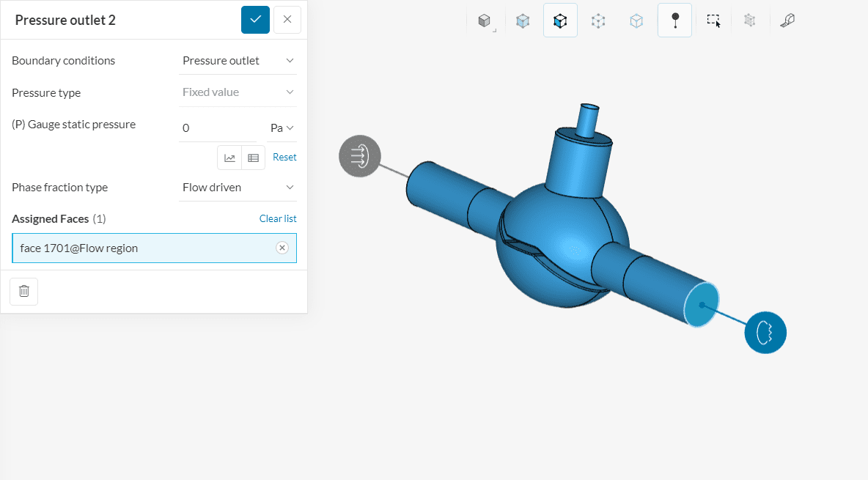Select the volume selection cube icon

tap(522, 21)
